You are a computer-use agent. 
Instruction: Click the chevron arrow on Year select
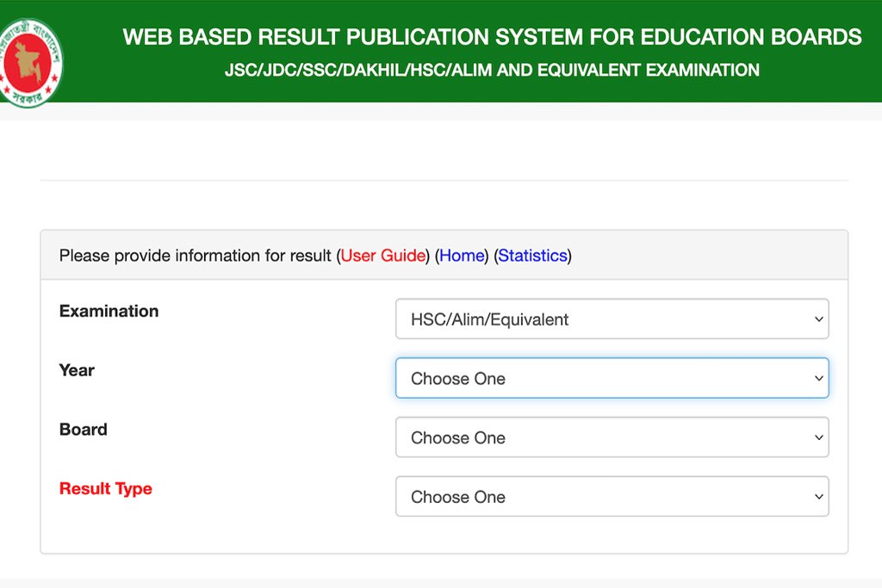pyautogui.click(x=818, y=379)
